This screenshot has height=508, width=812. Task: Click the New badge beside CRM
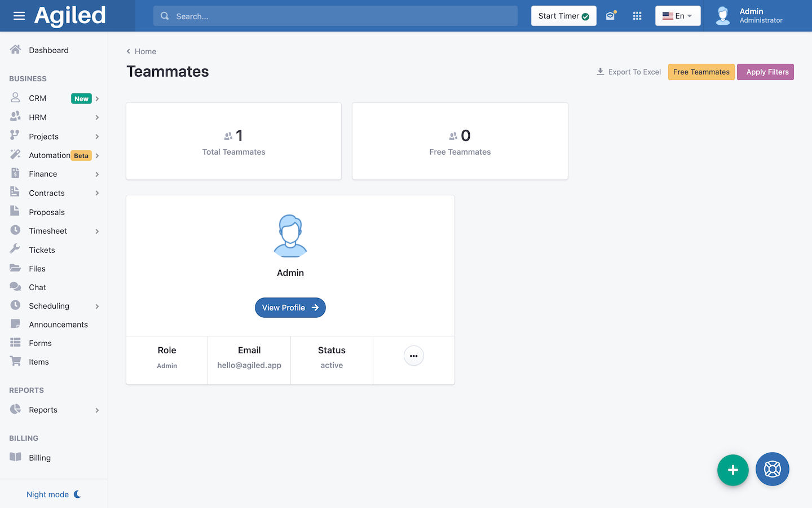(x=81, y=99)
